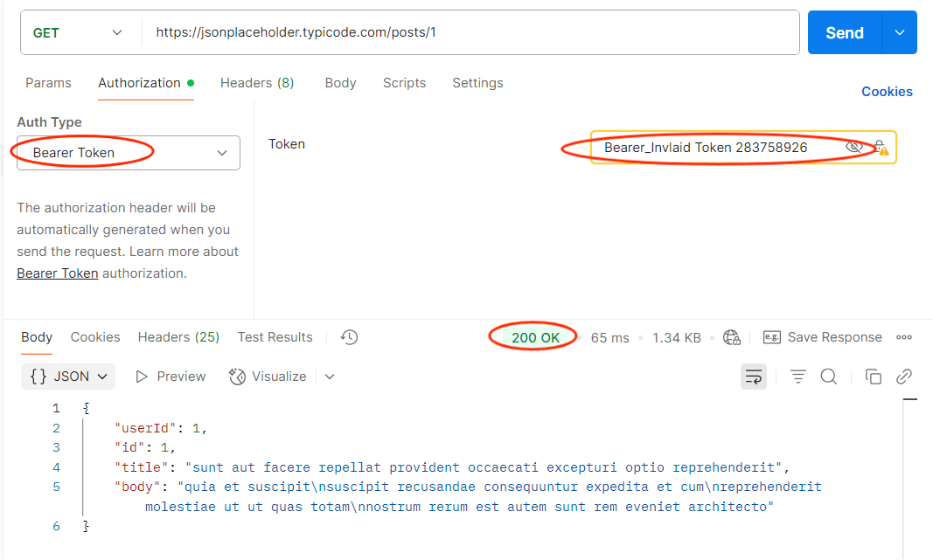Click the token vault lock warning icon
This screenshot has height=560, width=933.
tap(881, 147)
